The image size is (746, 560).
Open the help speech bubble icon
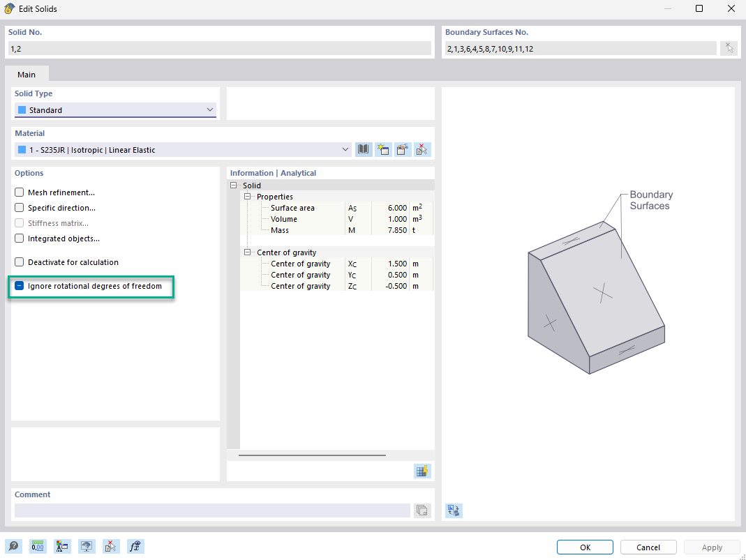coord(13,546)
